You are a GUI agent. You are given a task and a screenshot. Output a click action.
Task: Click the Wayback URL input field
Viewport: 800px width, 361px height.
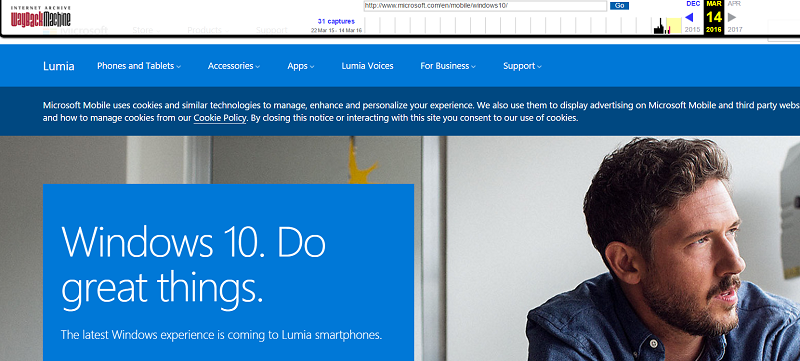pos(485,6)
